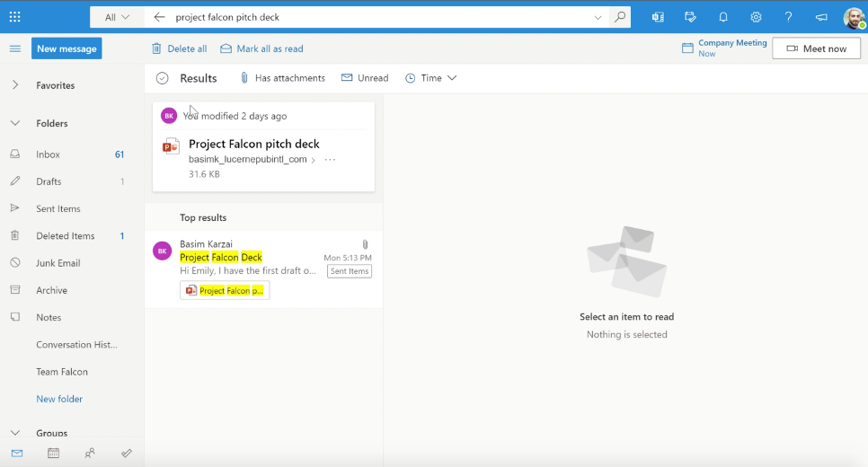
Task: Open the Project Falcon attachment chip
Action: [225, 290]
